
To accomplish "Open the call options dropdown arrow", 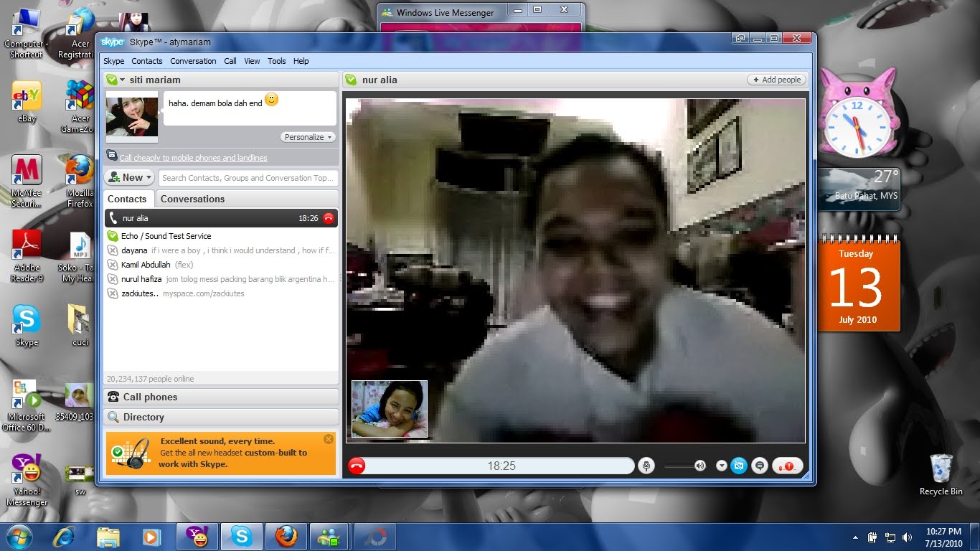I will point(722,466).
